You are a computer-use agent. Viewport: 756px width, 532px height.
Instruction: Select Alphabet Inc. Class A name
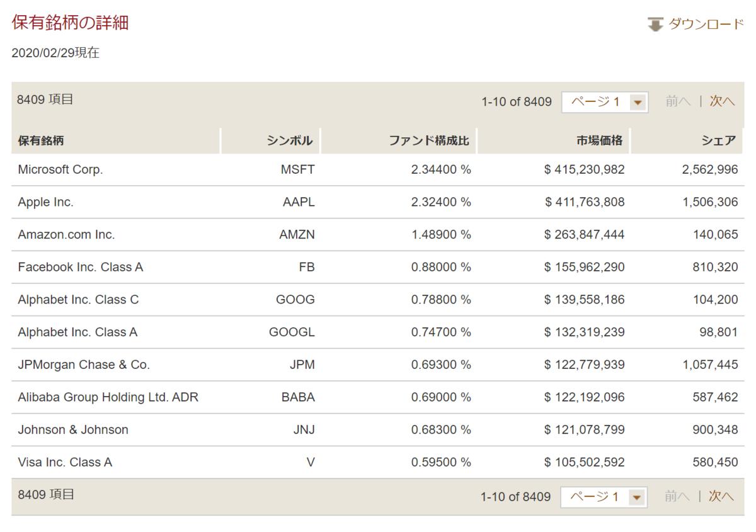tap(78, 332)
